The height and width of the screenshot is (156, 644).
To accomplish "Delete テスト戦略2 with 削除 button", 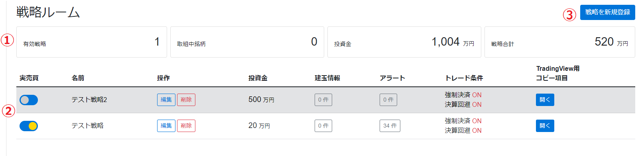I will [186, 100].
